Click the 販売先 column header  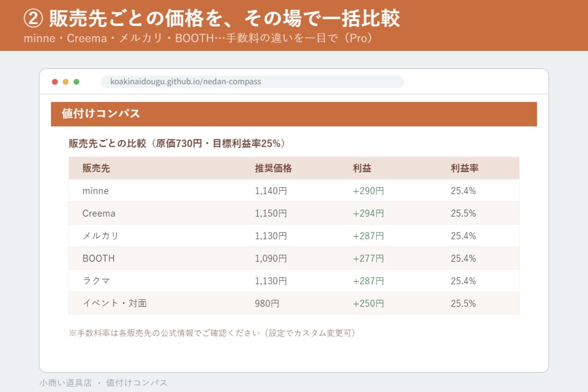tap(96, 168)
